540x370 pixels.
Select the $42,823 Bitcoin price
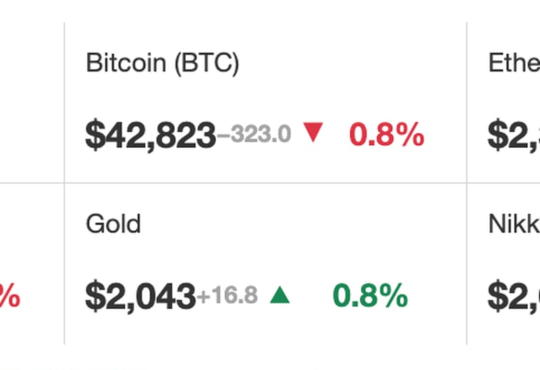pyautogui.click(x=151, y=135)
